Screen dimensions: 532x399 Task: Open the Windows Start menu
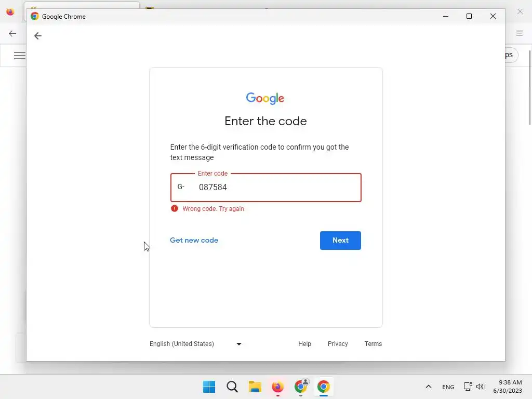pyautogui.click(x=209, y=387)
